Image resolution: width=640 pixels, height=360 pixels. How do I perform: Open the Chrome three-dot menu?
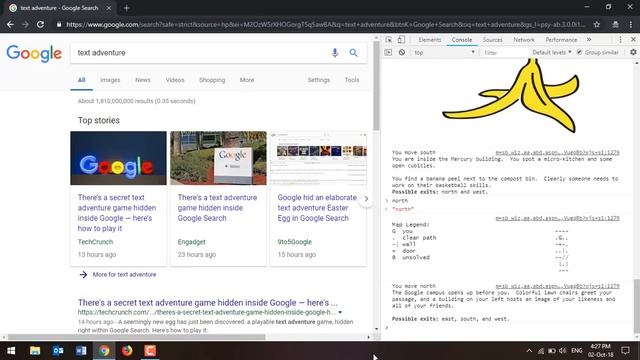coord(631,24)
